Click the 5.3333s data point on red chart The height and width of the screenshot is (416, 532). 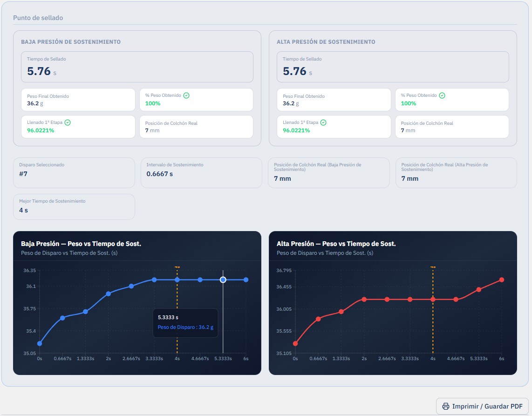pyautogui.click(x=479, y=289)
